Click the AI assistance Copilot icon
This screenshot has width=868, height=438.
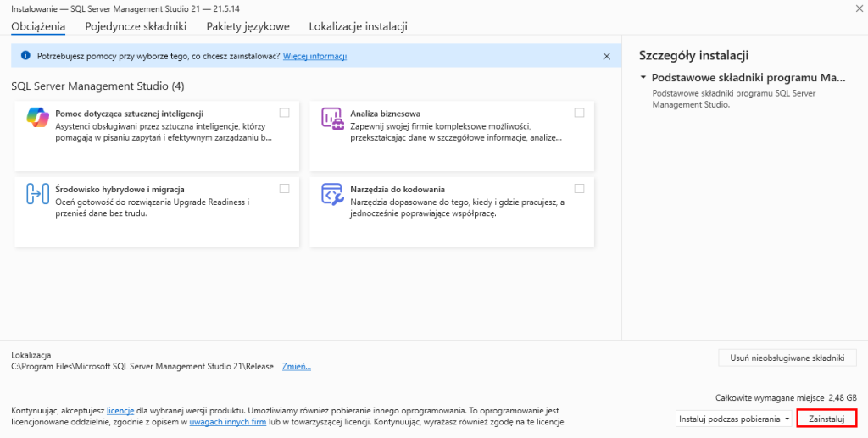pos(38,119)
